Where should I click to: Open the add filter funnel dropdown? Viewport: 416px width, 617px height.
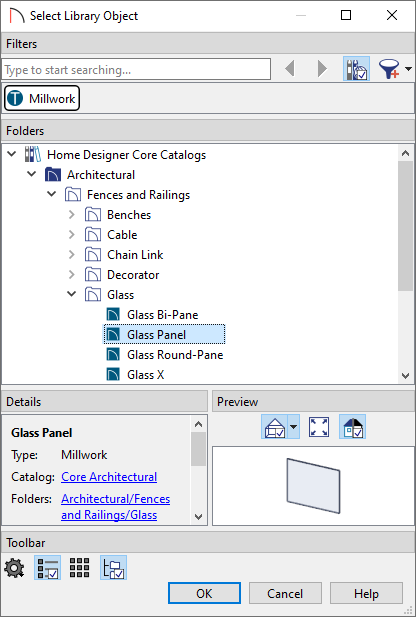395,69
